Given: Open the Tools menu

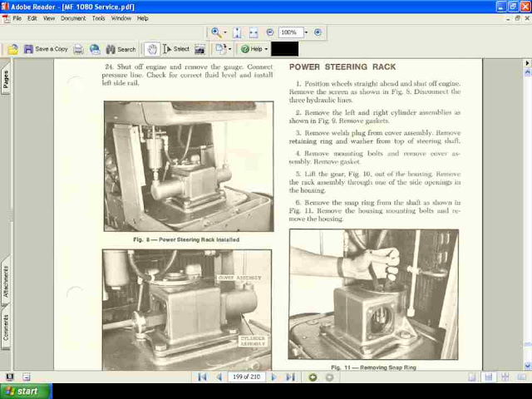Looking at the screenshot, I should pyautogui.click(x=98, y=17).
